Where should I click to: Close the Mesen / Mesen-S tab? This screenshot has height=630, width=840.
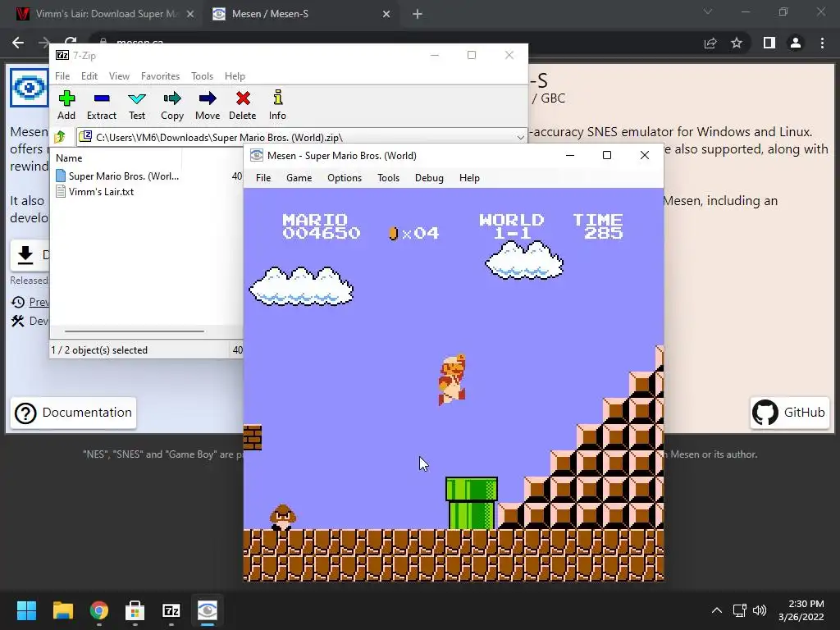386,15
